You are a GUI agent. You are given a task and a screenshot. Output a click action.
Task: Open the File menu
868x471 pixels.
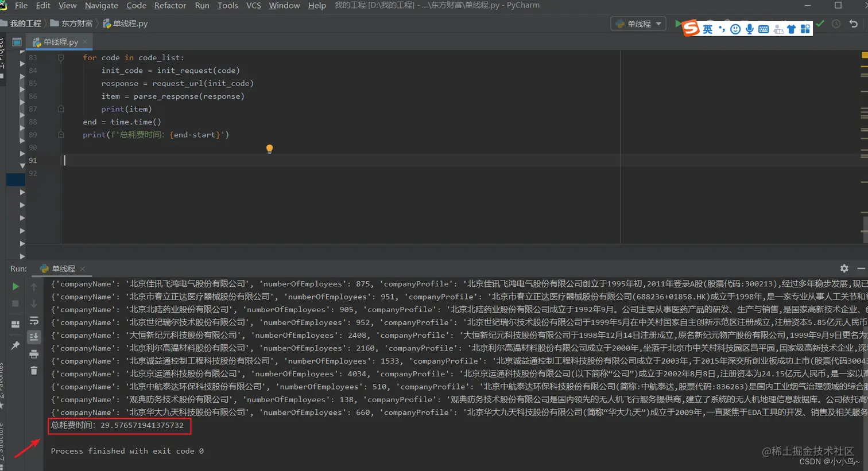pyautogui.click(x=21, y=5)
